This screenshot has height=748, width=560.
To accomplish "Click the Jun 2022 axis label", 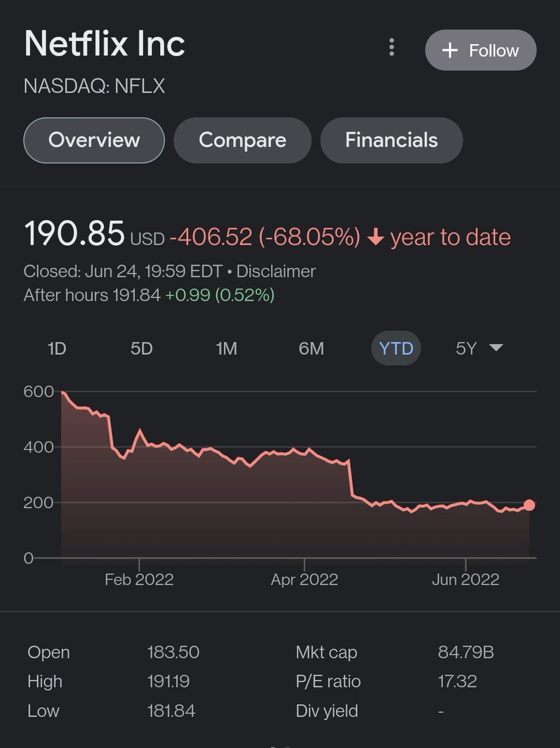I will (465, 580).
